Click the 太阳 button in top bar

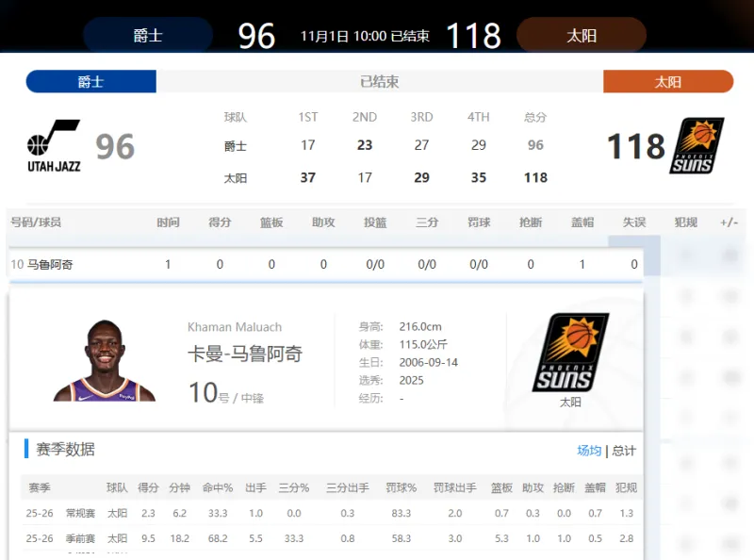click(x=582, y=36)
